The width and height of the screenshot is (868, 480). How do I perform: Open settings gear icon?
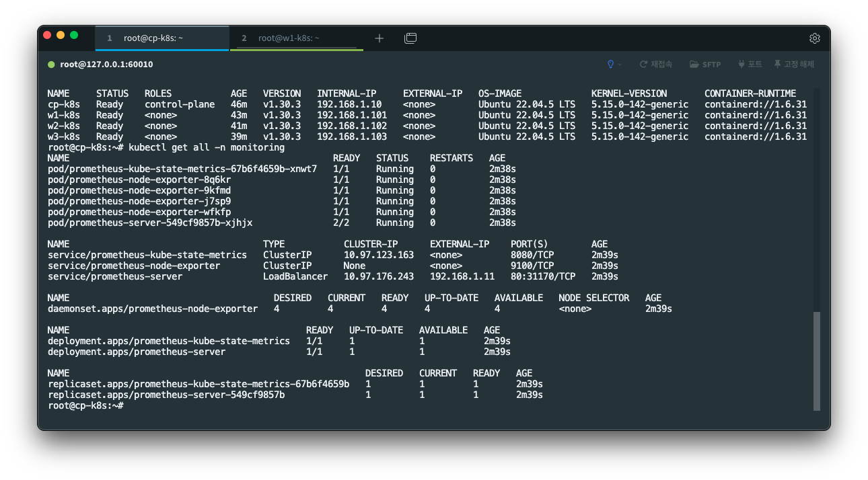point(814,38)
